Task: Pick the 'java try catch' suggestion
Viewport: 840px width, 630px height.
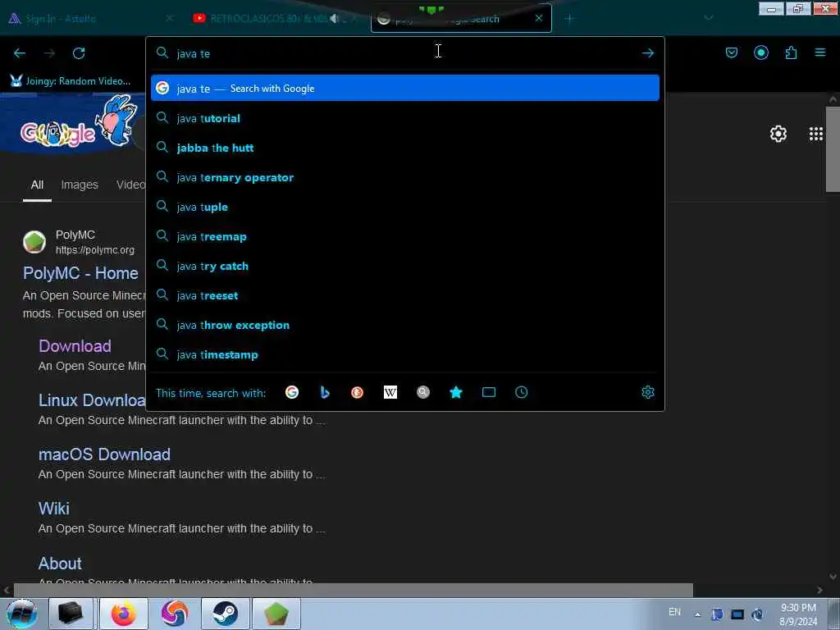Action: [x=405, y=266]
